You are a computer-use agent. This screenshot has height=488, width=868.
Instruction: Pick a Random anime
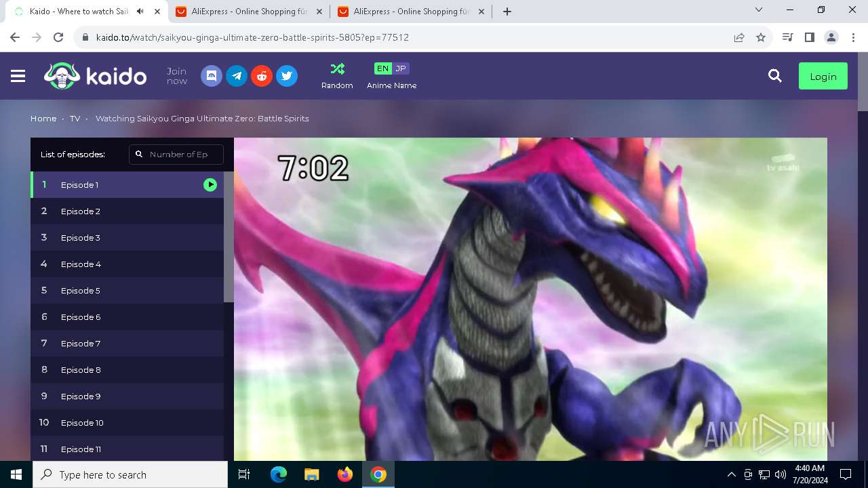click(x=337, y=76)
